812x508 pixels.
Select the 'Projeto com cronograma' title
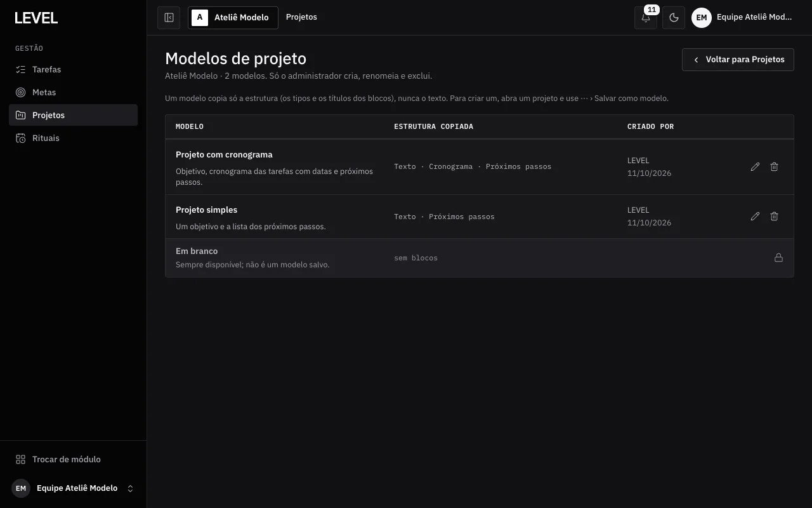tap(224, 155)
